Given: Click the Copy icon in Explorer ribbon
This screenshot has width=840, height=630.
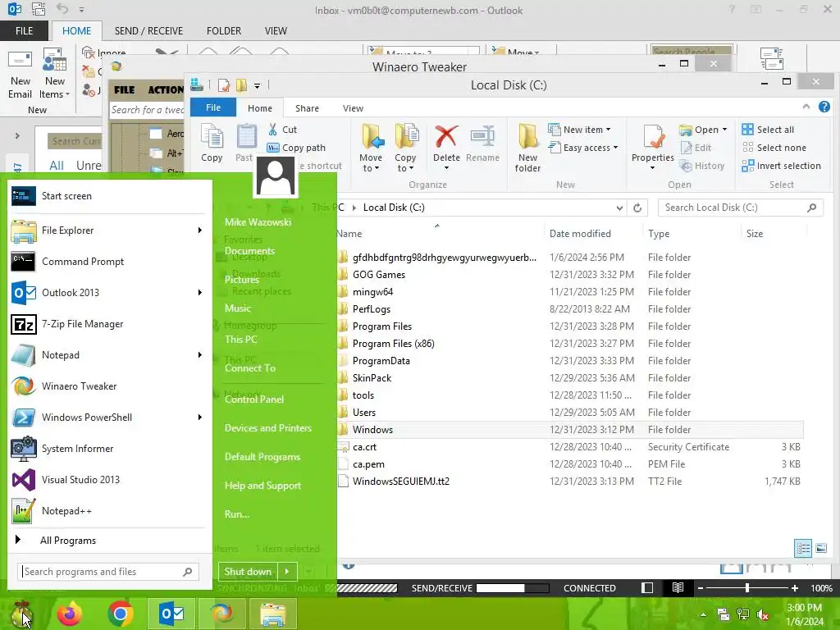Looking at the screenshot, I should click(x=212, y=143).
